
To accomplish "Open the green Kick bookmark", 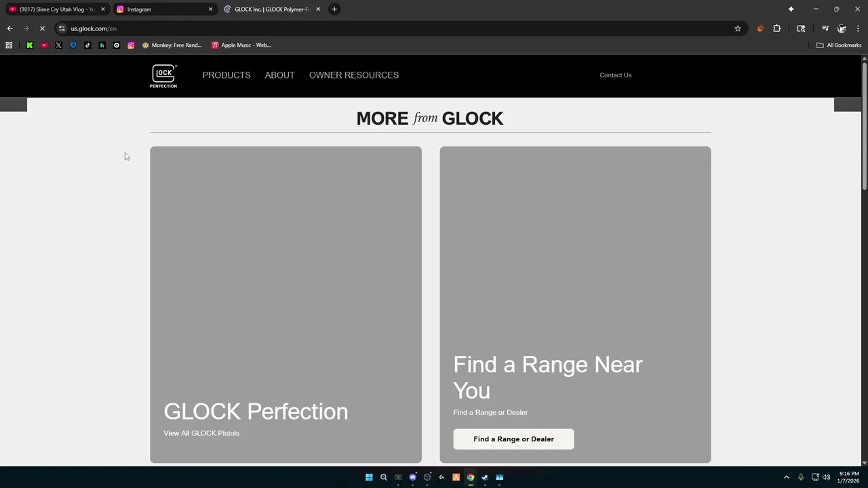I will tap(30, 45).
